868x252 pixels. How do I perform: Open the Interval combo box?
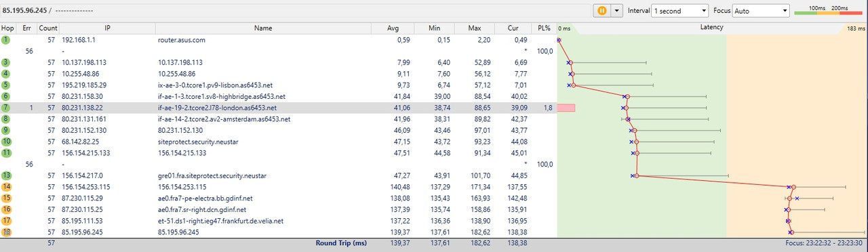(680, 11)
